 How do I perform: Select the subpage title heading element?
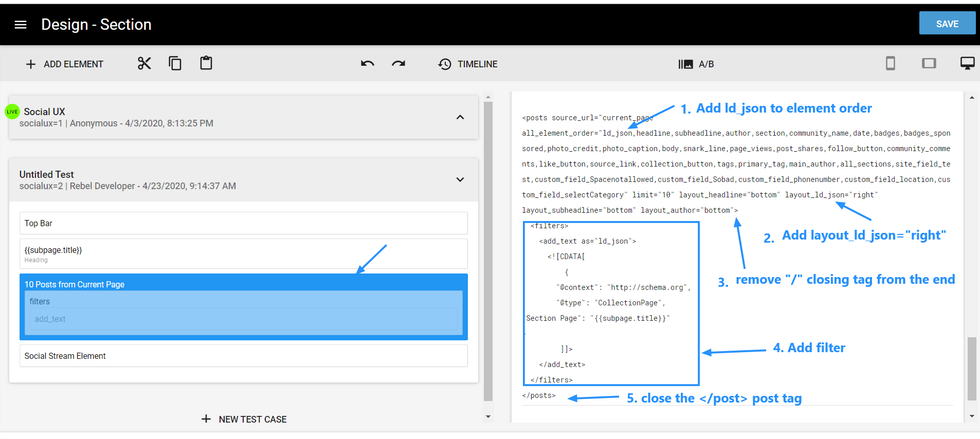(x=243, y=253)
